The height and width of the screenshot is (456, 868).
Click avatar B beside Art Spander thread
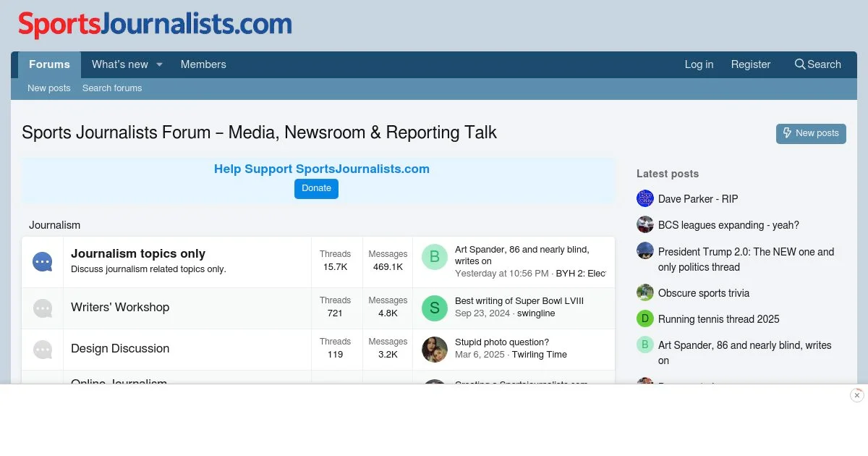click(435, 256)
